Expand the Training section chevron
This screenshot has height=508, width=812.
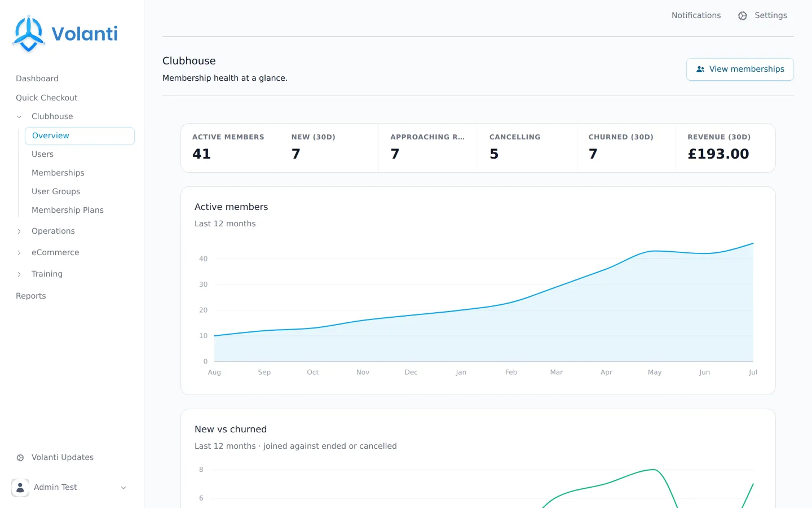click(x=19, y=274)
